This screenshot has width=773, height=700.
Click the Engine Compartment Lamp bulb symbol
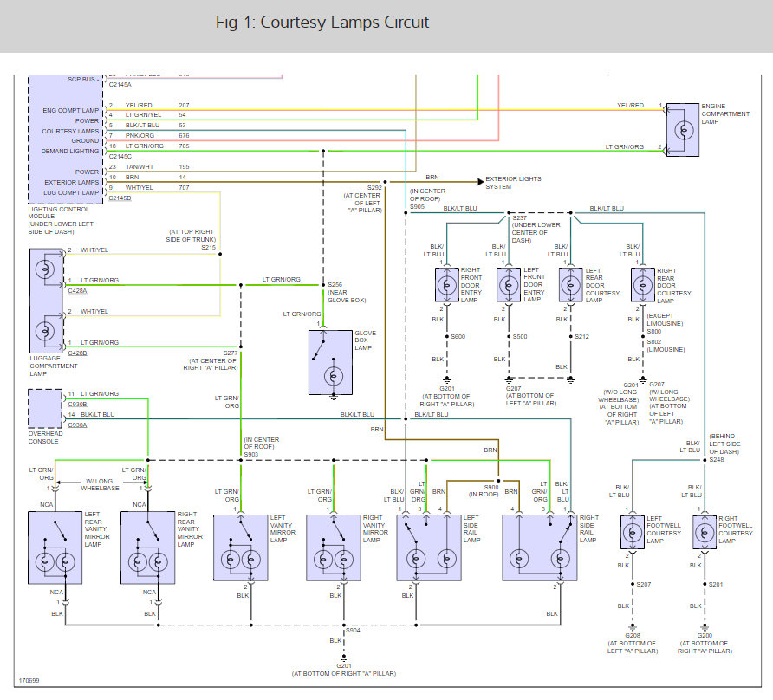point(683,130)
